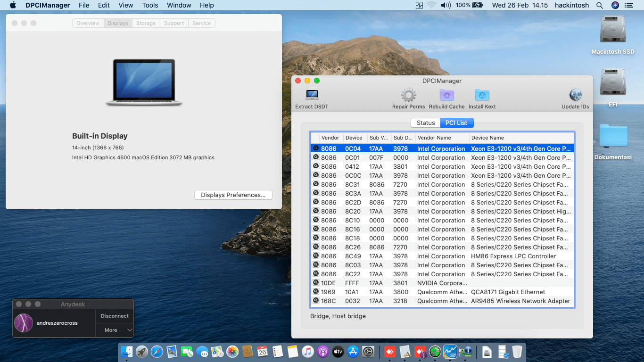
Task: Open the Storage tab in About window
Action: [146, 23]
